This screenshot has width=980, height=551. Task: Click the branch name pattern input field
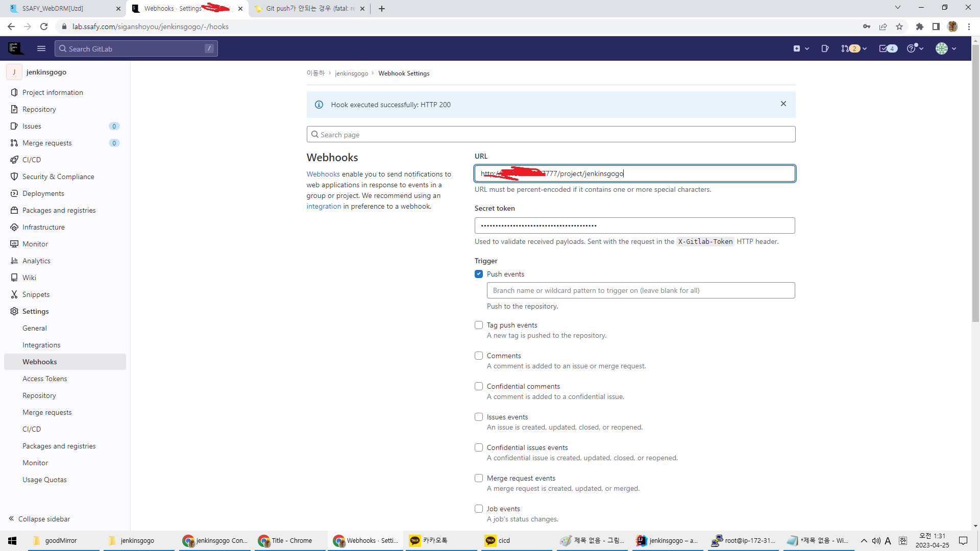(641, 290)
